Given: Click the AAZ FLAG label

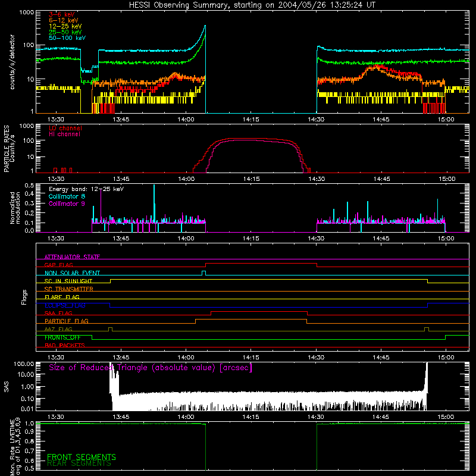Looking at the screenshot, I should click(x=58, y=329).
